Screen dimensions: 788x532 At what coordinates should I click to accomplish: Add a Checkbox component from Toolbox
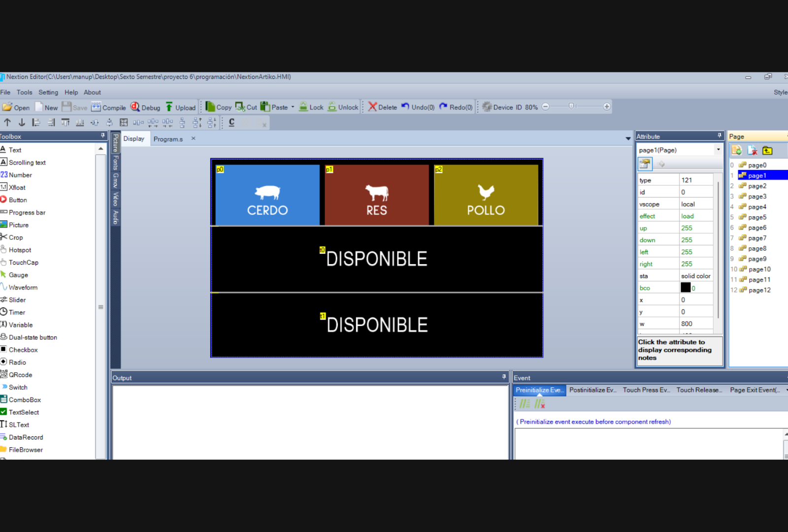pyautogui.click(x=19, y=350)
